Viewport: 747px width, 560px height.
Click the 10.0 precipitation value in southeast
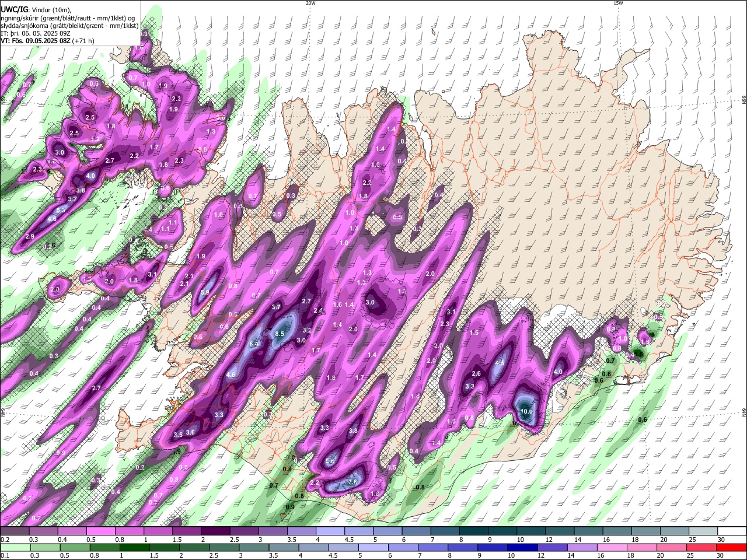[526, 411]
